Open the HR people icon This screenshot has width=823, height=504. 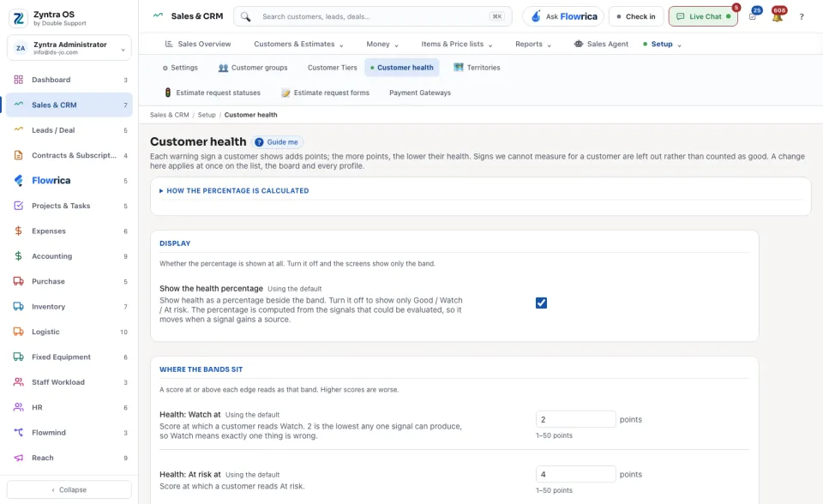(18, 407)
